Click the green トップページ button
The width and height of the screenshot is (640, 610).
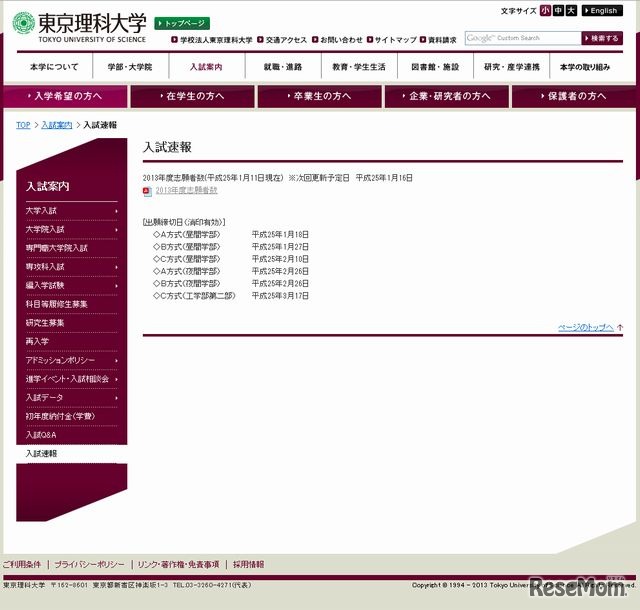(182, 23)
